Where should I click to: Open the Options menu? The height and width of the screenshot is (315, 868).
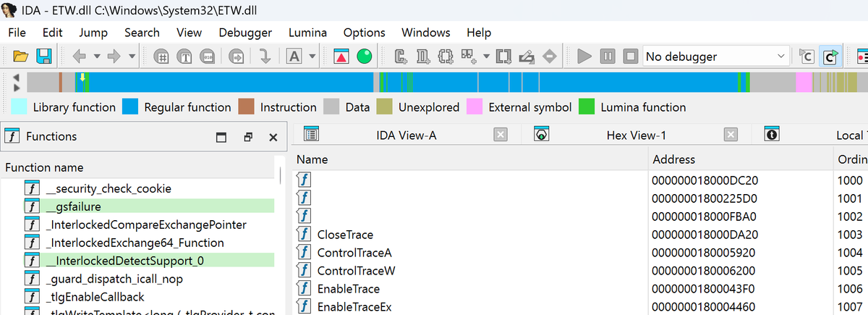[x=364, y=33]
